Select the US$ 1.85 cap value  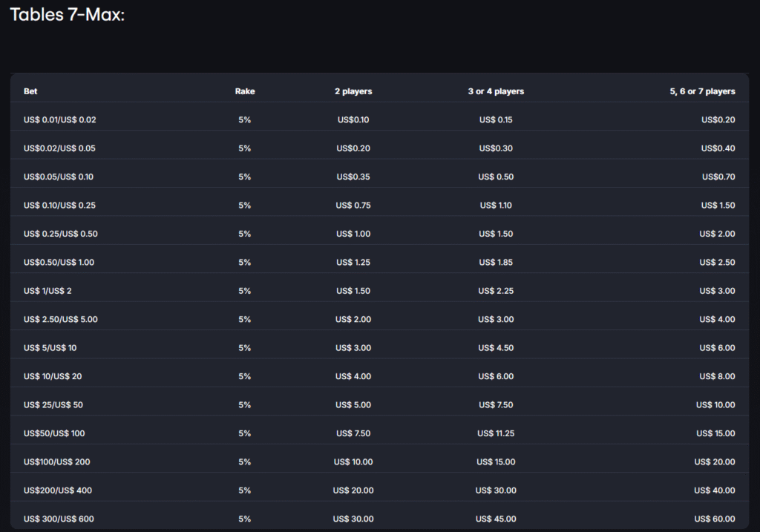click(x=496, y=263)
